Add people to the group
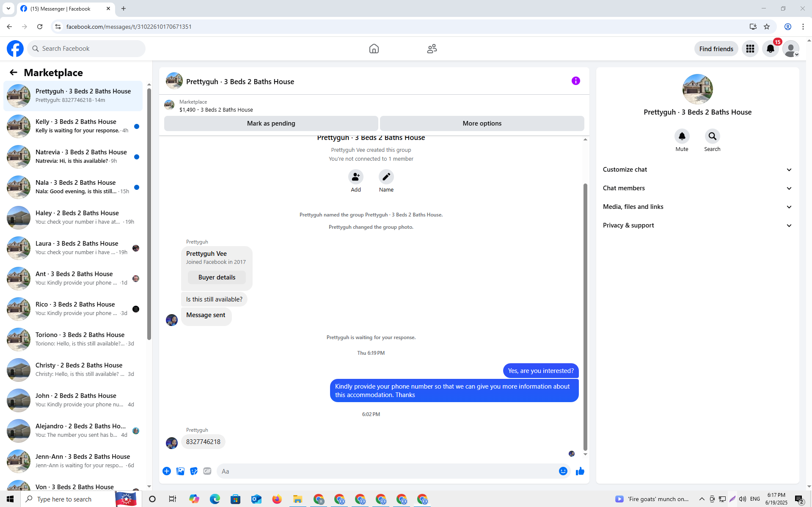812x507 pixels. click(355, 177)
